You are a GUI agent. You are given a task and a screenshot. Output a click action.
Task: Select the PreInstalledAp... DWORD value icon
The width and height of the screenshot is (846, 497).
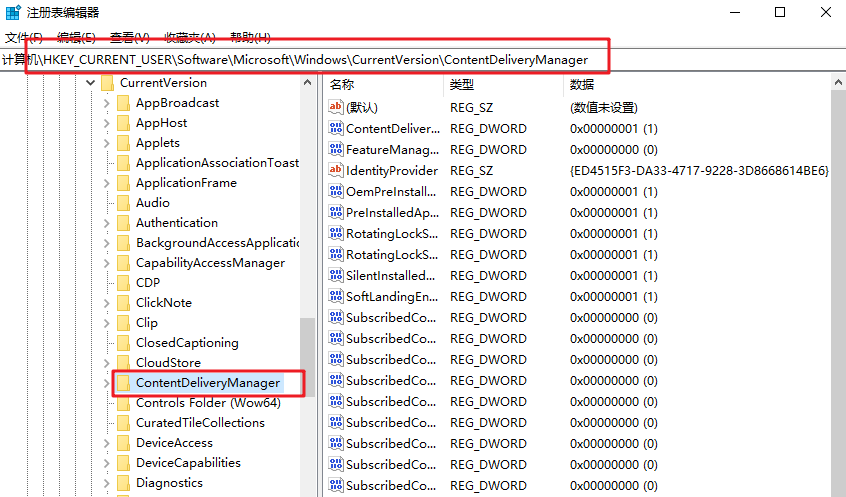click(336, 212)
